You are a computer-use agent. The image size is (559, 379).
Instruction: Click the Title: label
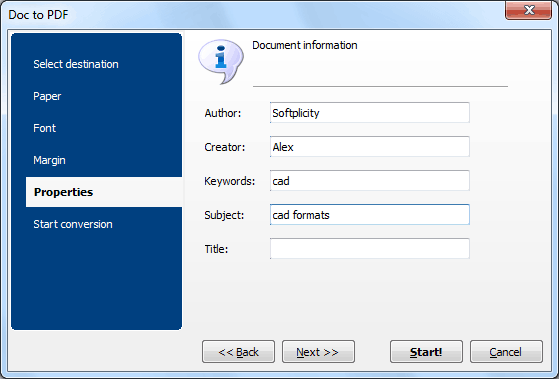tap(216, 249)
